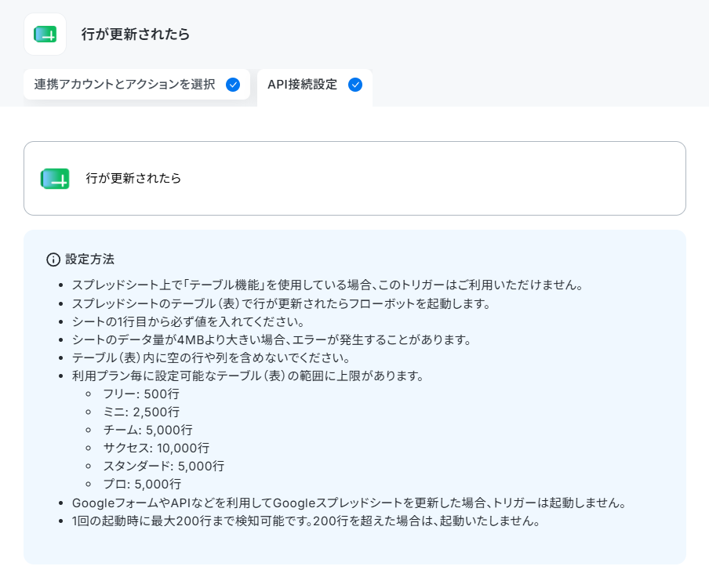This screenshot has width=709, height=588.
Task: Click the 設定方法 heading
Action: (90, 260)
